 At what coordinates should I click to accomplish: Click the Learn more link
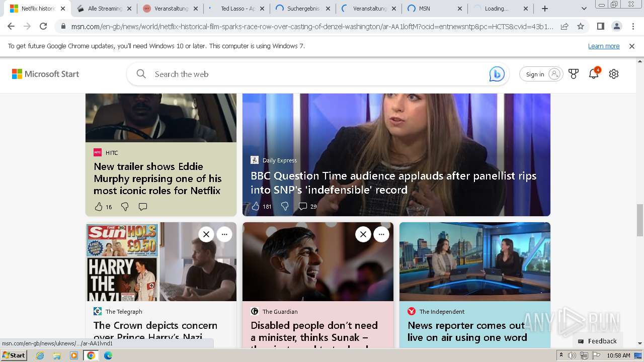coord(604,46)
